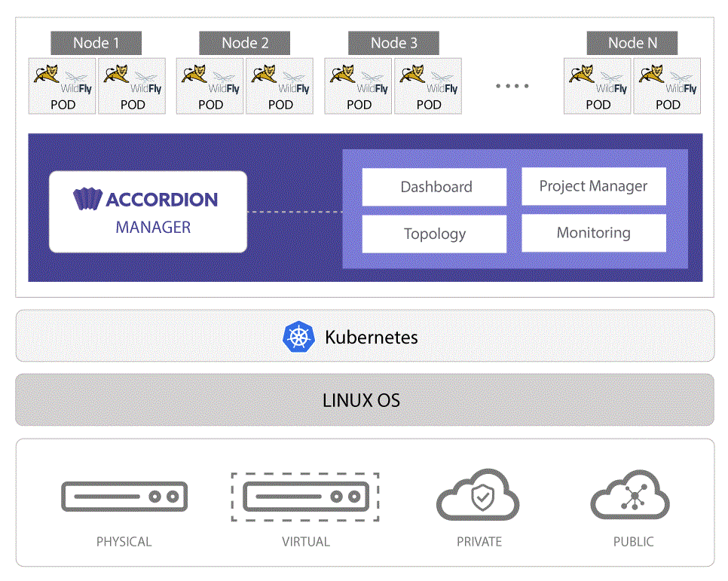Click the public cloud network icon

(630, 496)
